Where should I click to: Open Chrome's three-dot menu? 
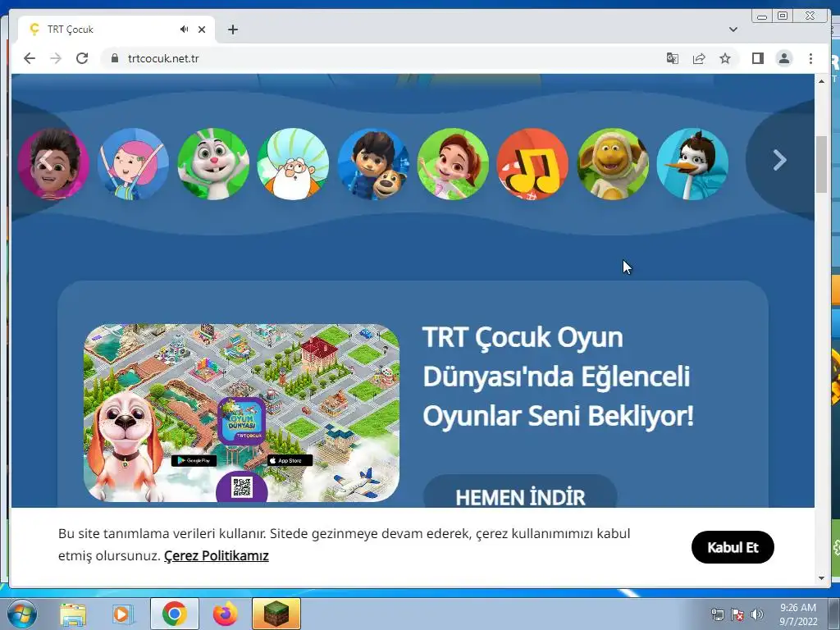pos(810,58)
